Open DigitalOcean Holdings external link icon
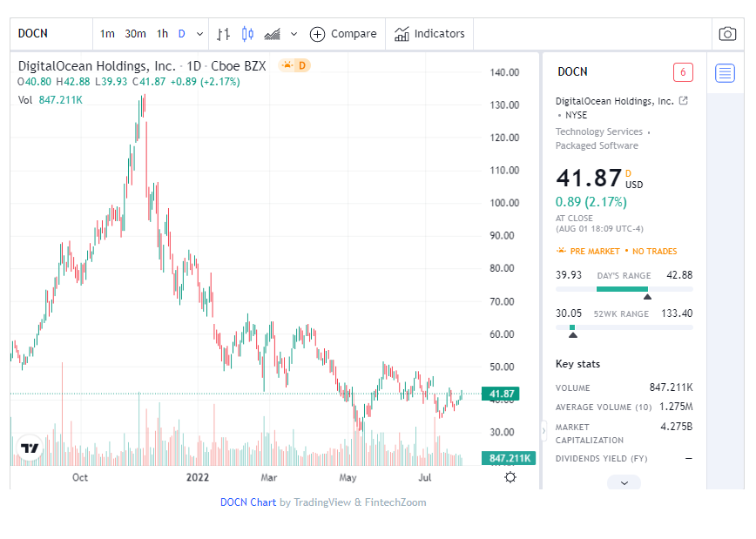 [x=683, y=101]
